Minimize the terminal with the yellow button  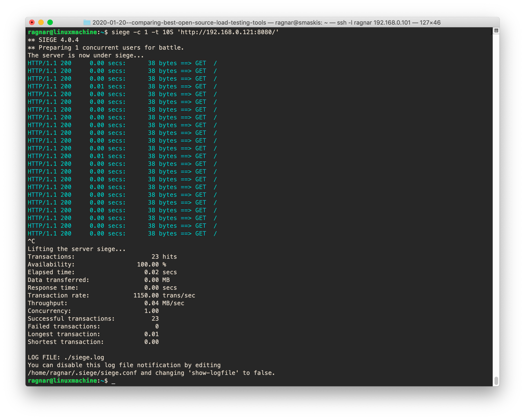(x=41, y=22)
